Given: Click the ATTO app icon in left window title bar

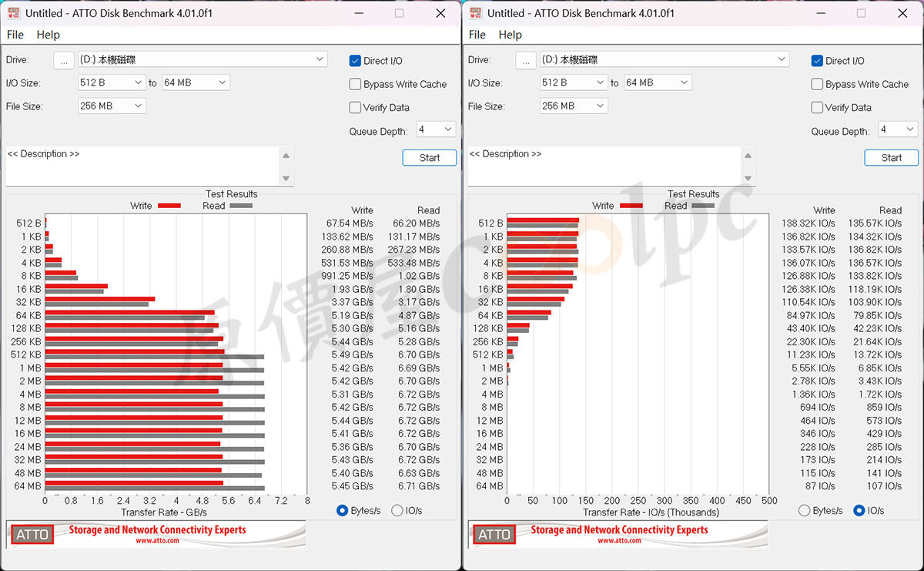Looking at the screenshot, I should coord(13,13).
